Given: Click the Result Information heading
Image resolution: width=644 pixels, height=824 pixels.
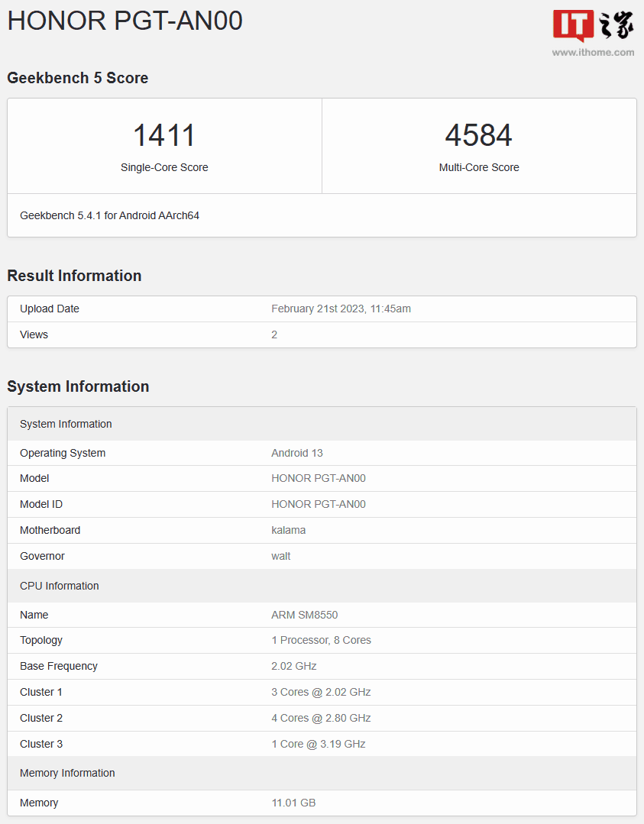Looking at the screenshot, I should (74, 276).
